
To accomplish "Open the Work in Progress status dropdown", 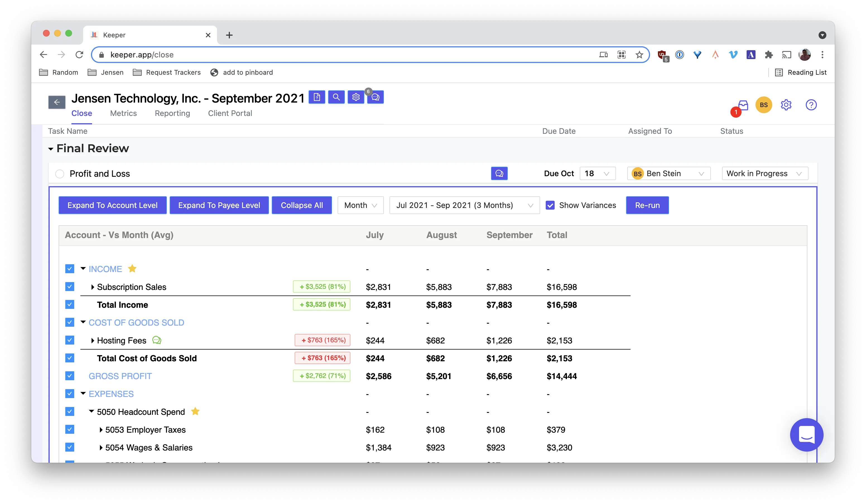I will [x=765, y=173].
